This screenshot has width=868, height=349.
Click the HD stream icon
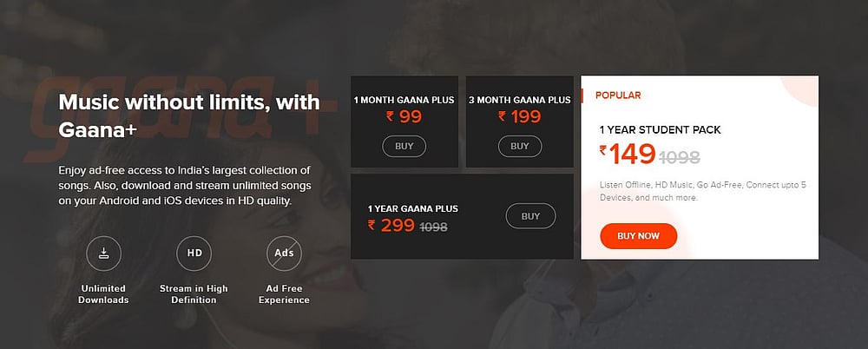(x=194, y=254)
